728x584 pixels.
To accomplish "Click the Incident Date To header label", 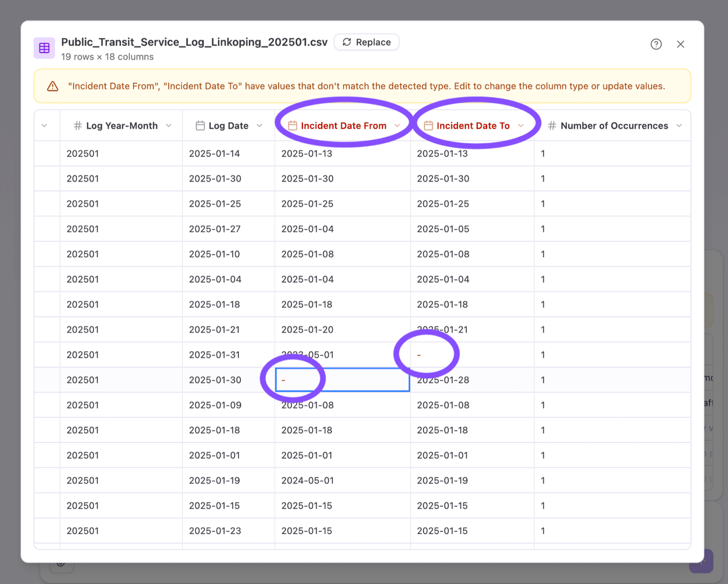I will pos(473,126).
